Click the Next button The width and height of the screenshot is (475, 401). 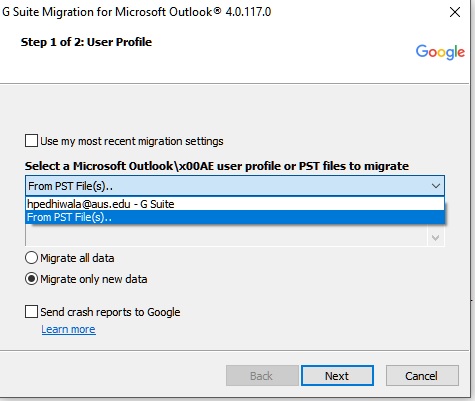(x=337, y=376)
